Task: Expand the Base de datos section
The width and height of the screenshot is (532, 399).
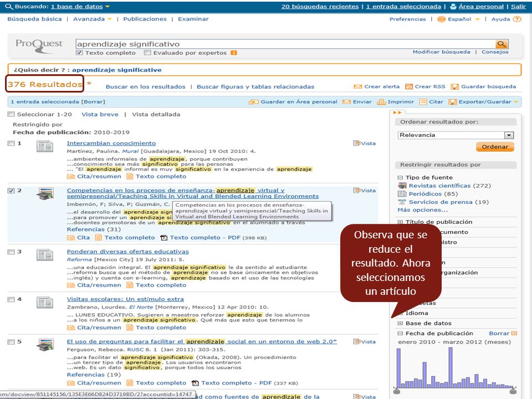Action: [400, 323]
